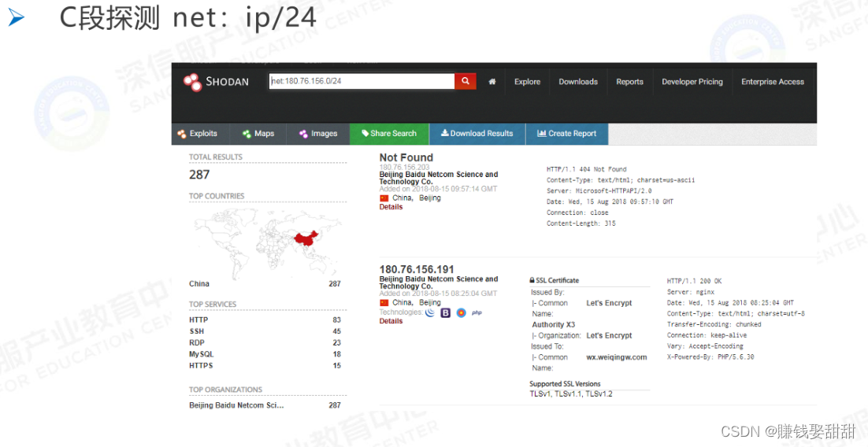This screenshot has width=868, height=447.
Task: Click the world map with China highlighted
Action: [x=268, y=242]
